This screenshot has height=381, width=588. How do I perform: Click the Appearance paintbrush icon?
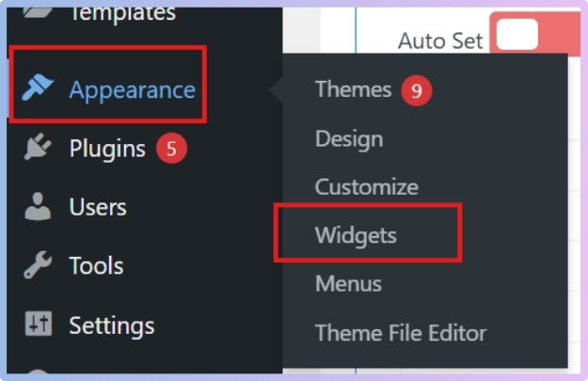click(x=39, y=89)
